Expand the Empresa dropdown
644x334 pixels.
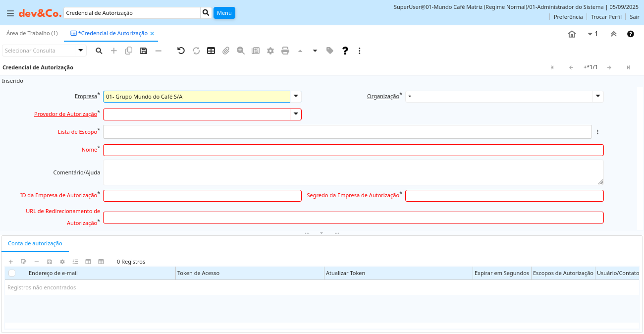point(296,97)
